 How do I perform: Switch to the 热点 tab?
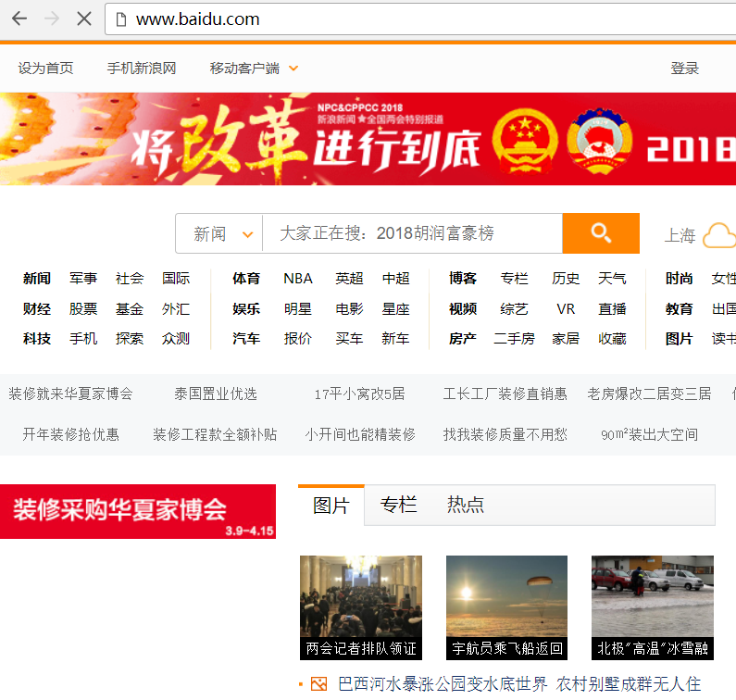[x=465, y=505]
